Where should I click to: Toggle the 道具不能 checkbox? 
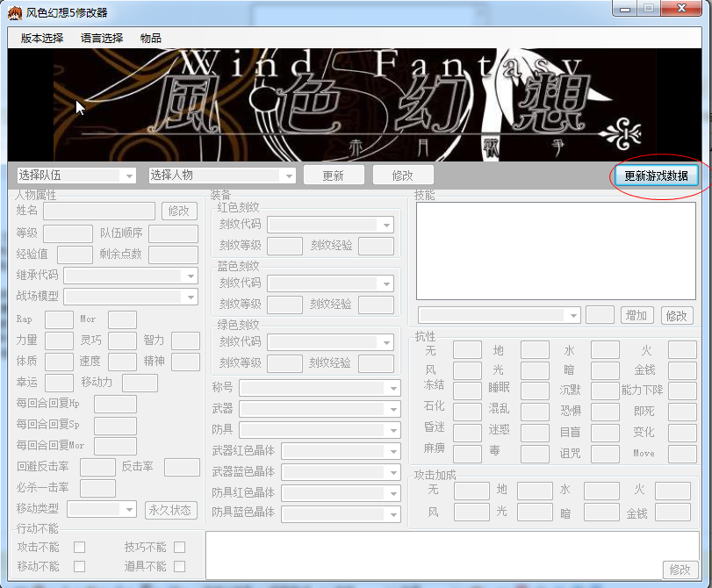click(180, 566)
